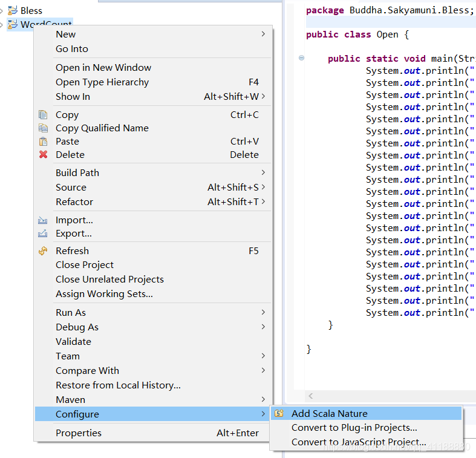The height and width of the screenshot is (458, 476).
Task: Open the Show In submenu arrow
Action: (x=263, y=96)
